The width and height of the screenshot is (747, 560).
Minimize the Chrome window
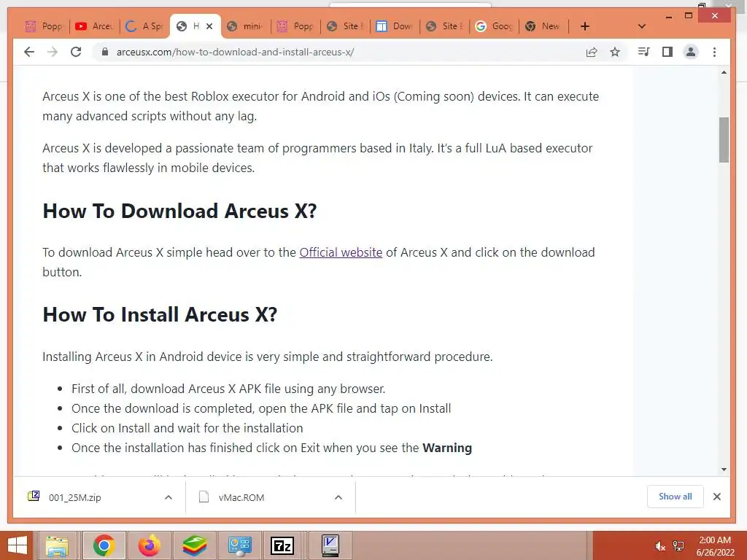point(669,16)
